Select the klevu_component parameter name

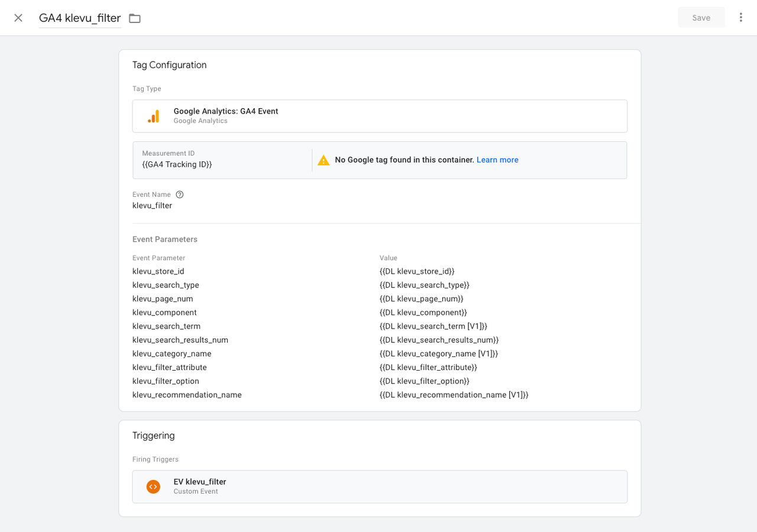pos(164,312)
